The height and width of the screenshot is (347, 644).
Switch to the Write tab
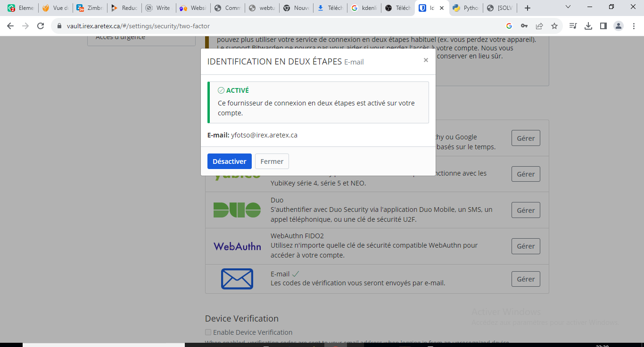pos(158,8)
